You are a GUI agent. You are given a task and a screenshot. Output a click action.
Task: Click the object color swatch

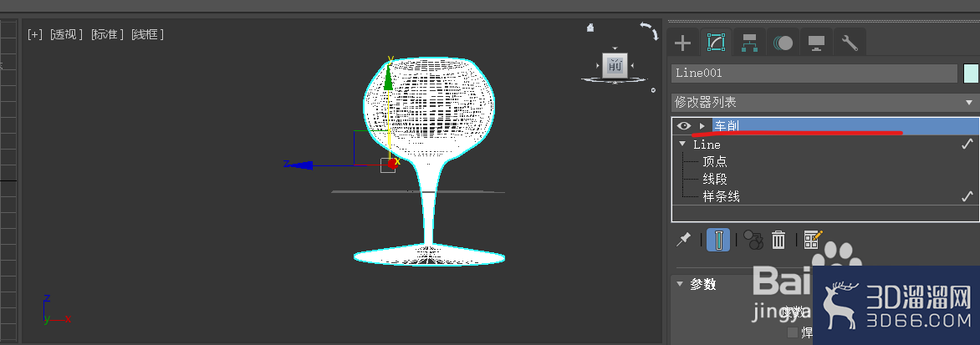(x=971, y=73)
